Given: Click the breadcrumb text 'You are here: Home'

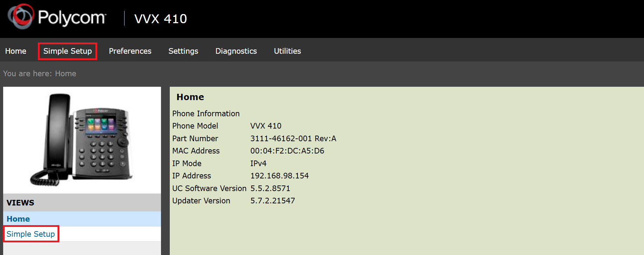Looking at the screenshot, I should coord(40,73).
